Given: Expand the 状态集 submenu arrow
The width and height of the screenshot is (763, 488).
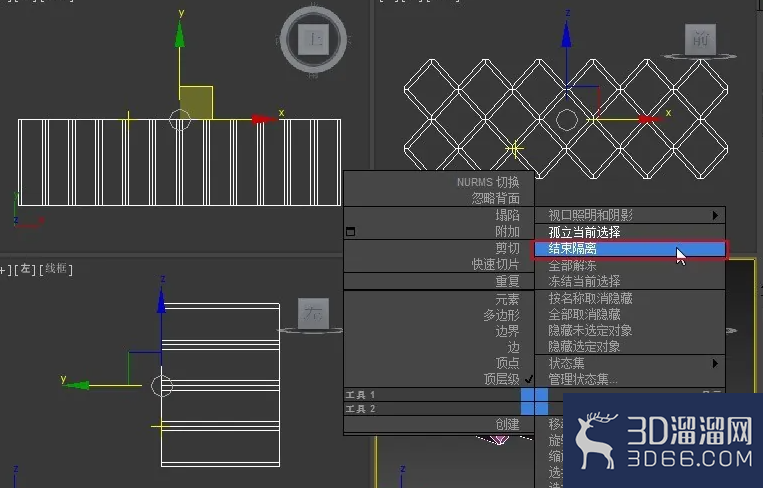Looking at the screenshot, I should click(715, 363).
